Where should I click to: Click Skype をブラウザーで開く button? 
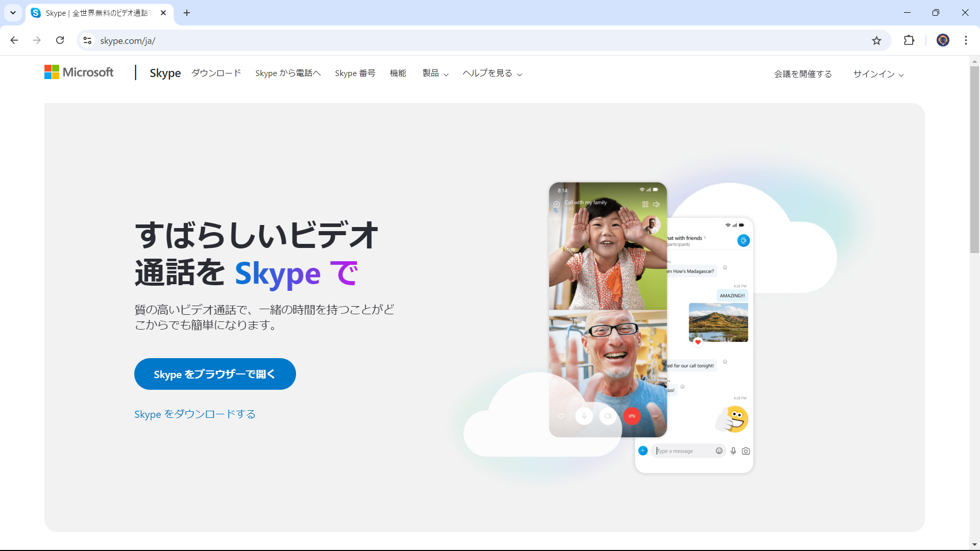click(x=215, y=374)
